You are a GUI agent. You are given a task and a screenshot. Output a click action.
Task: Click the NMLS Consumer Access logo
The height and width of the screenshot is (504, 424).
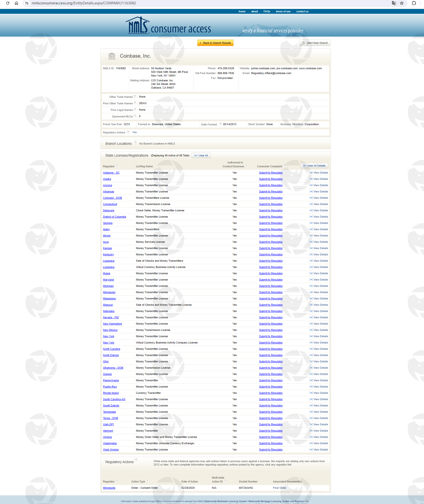(168, 26)
